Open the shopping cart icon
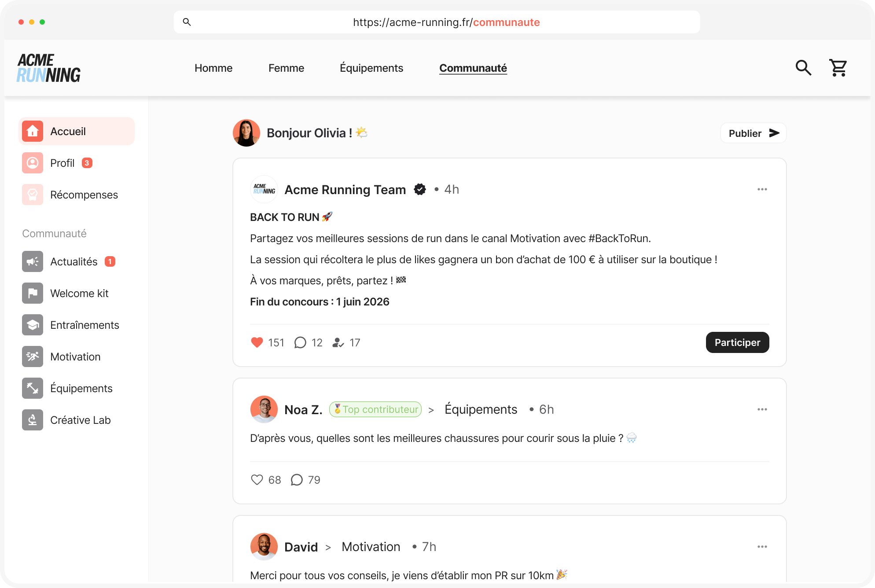The image size is (875, 588). point(838,68)
